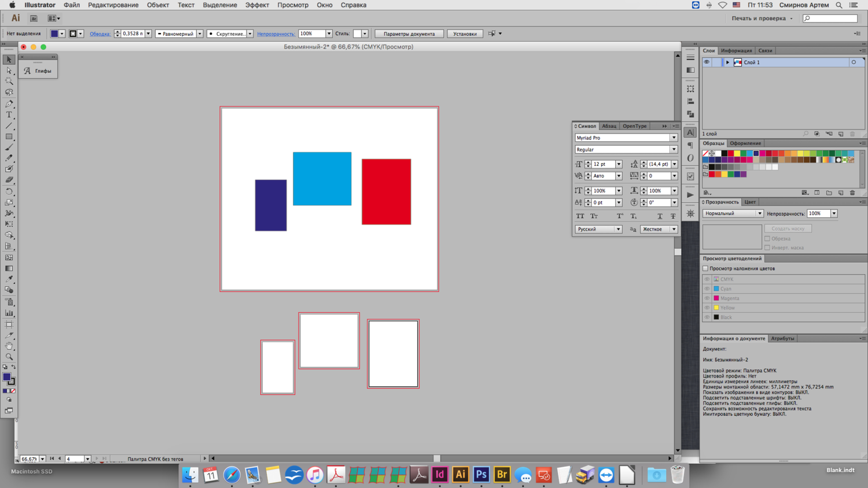Pick the Eyedropper tool

click(x=9, y=279)
